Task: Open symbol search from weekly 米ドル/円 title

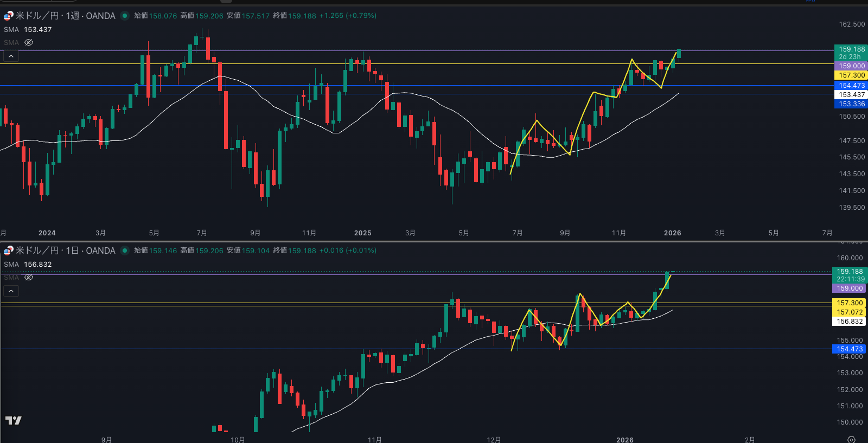Action: (37, 16)
